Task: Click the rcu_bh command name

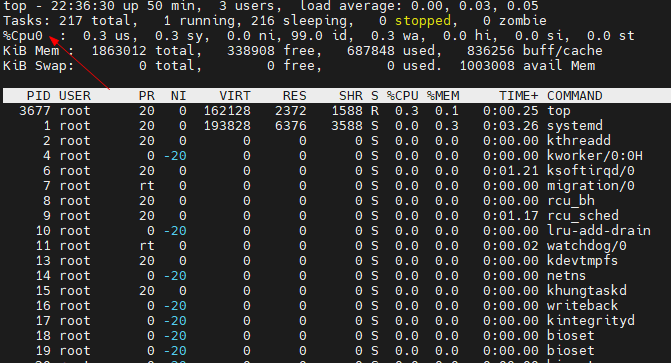Action: click(x=571, y=200)
